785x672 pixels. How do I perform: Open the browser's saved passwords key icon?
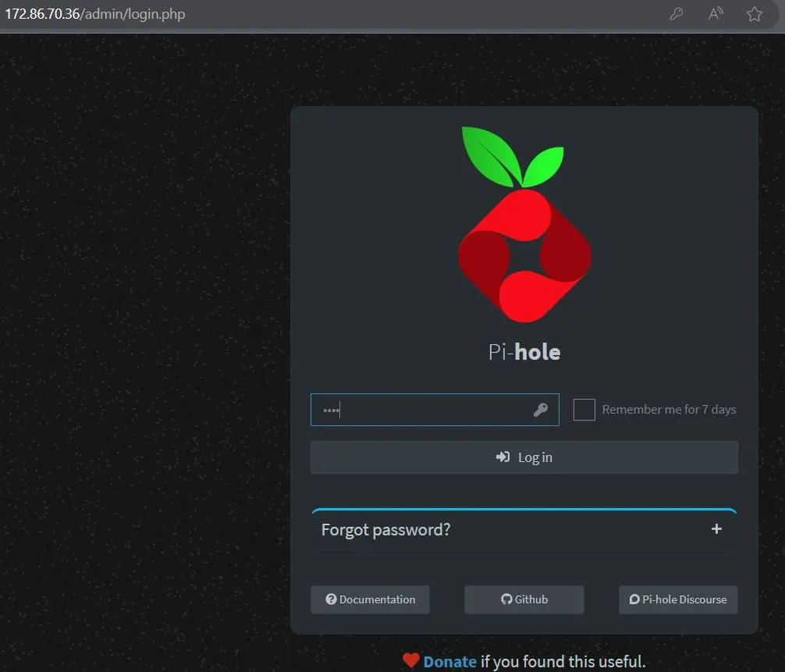pos(677,14)
